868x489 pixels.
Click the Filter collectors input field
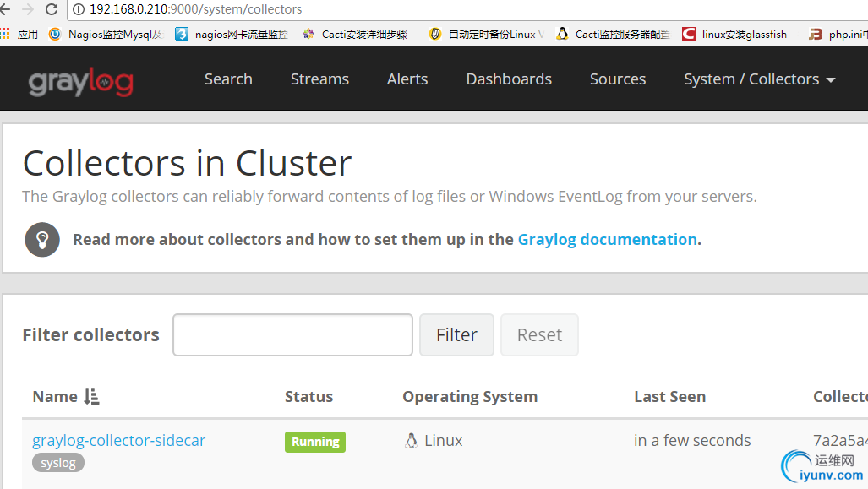[x=292, y=334]
